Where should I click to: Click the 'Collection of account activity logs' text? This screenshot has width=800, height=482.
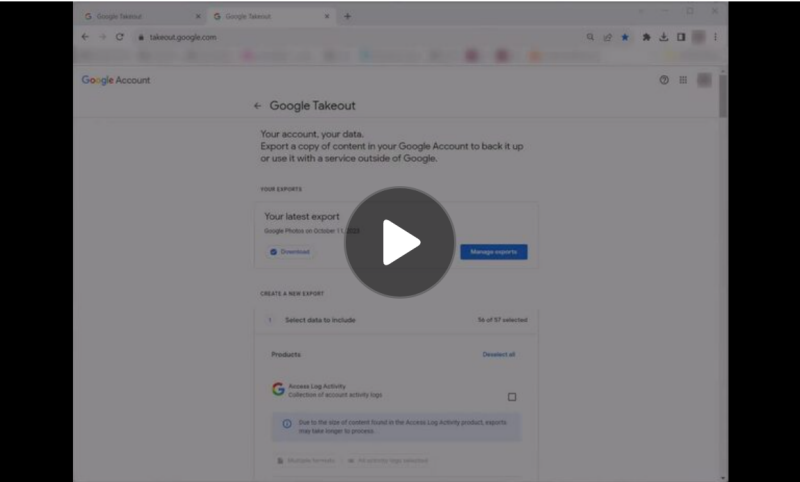[x=335, y=395]
